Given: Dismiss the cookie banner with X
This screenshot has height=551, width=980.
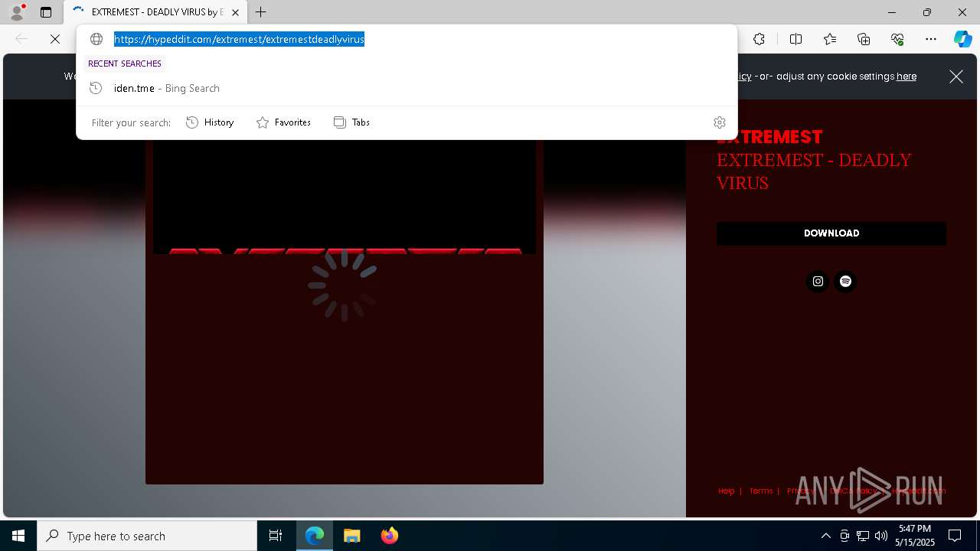Looking at the screenshot, I should [x=956, y=77].
